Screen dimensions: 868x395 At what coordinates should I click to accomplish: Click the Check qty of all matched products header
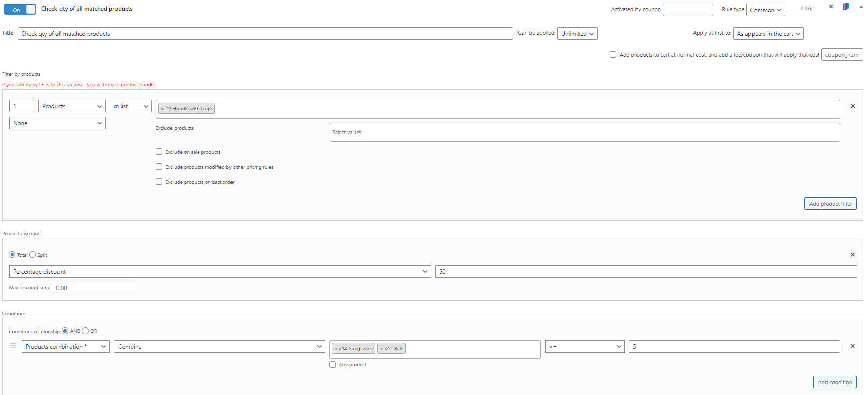[x=87, y=9]
